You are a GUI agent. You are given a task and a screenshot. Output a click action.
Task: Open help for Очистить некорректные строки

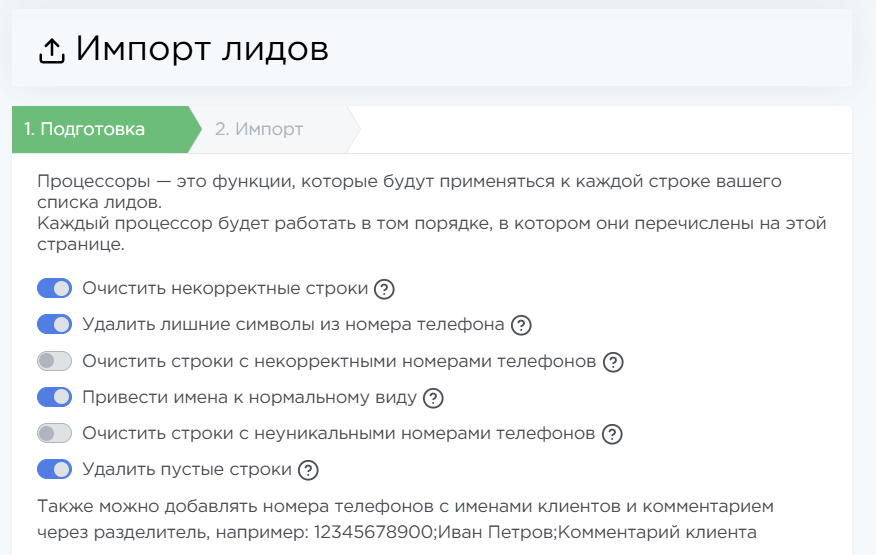pyautogui.click(x=384, y=290)
